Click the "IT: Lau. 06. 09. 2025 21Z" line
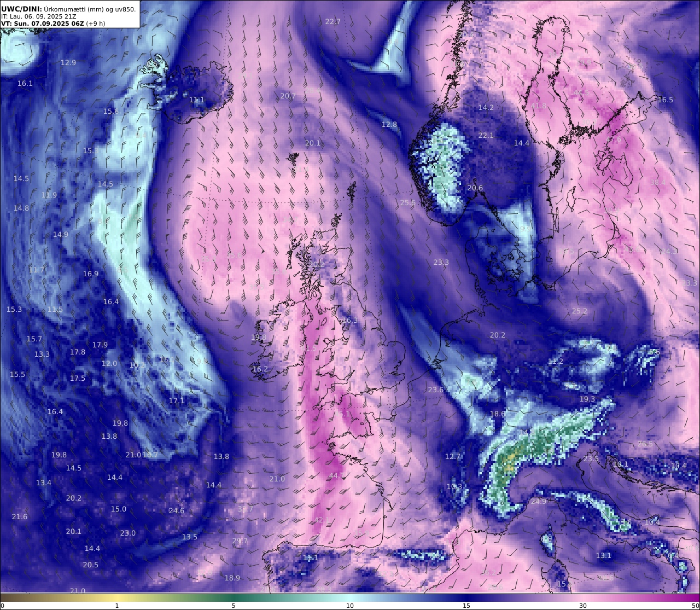The width and height of the screenshot is (700, 610). [38, 16]
